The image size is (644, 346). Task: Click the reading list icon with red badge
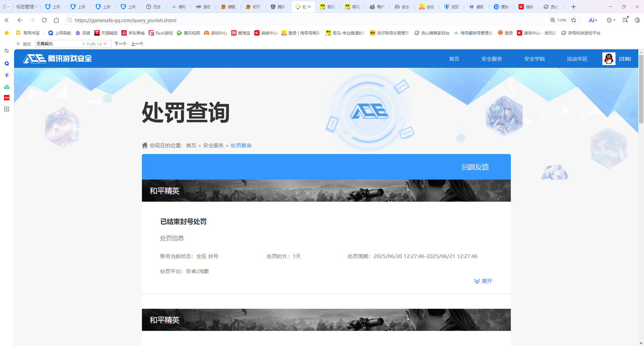pyautogui.click(x=625, y=20)
